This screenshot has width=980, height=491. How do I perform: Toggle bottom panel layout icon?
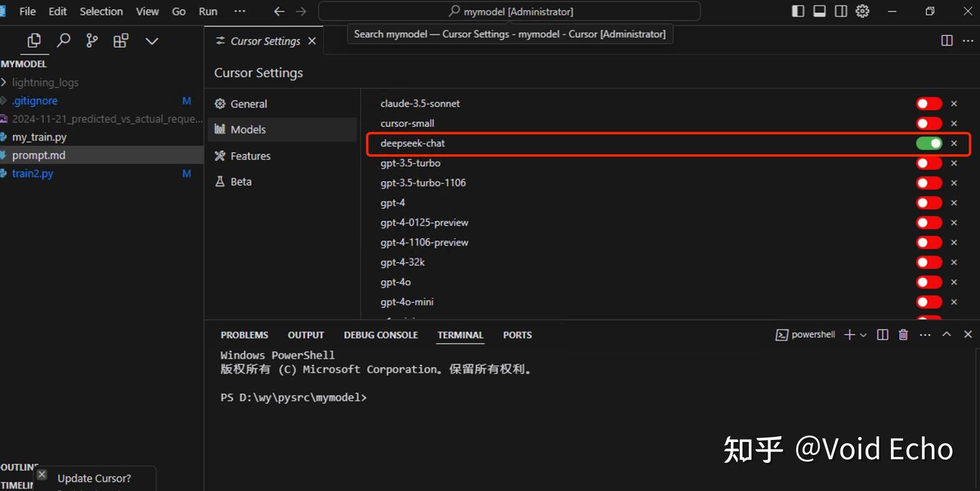click(819, 11)
